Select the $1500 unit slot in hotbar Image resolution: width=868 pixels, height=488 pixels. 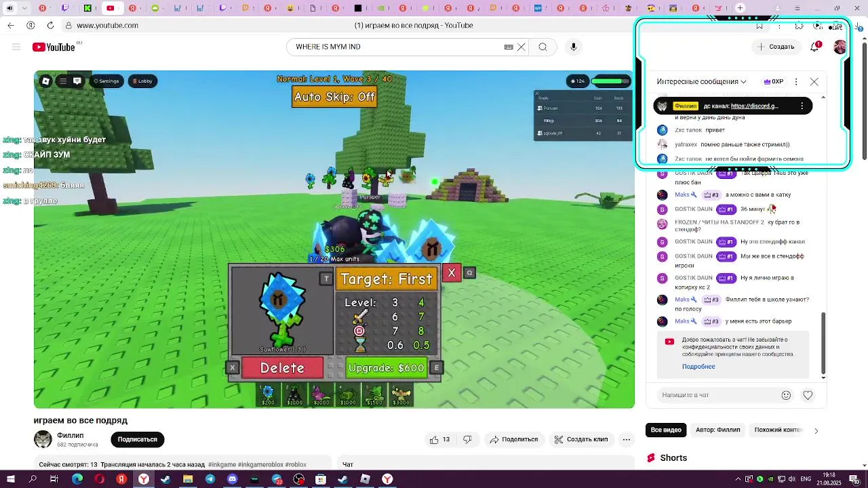point(374,395)
